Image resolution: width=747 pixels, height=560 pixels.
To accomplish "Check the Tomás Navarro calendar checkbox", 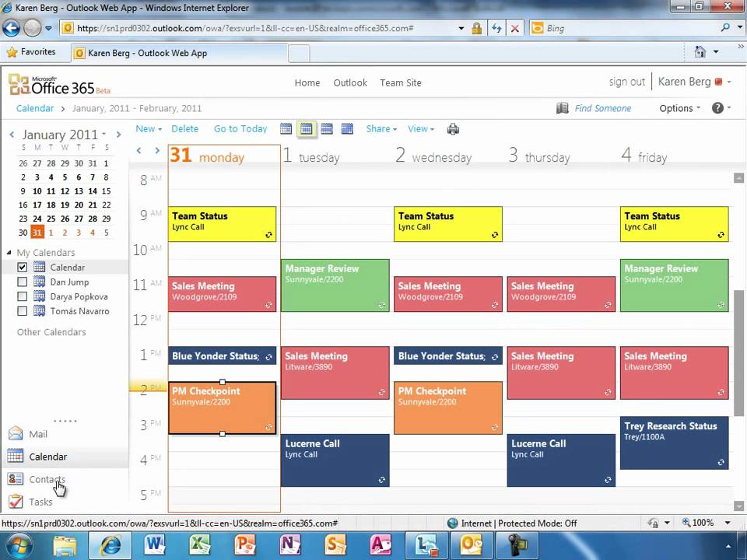I will click(x=22, y=311).
